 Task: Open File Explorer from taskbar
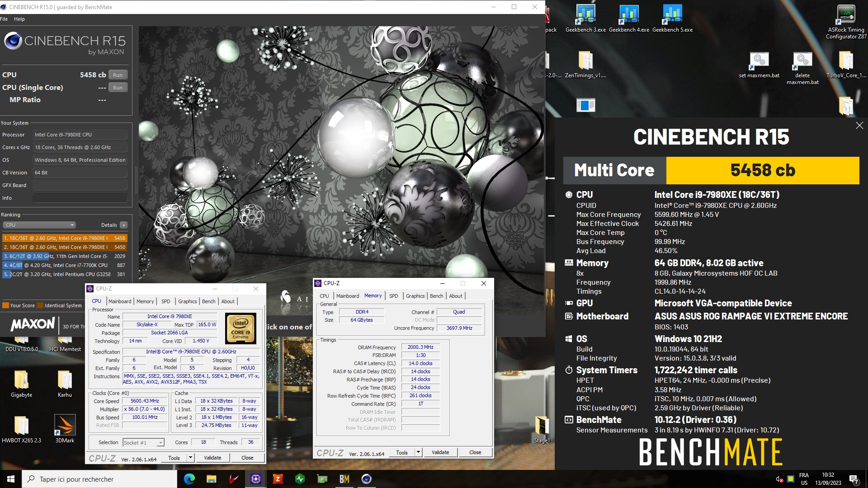(x=211, y=479)
